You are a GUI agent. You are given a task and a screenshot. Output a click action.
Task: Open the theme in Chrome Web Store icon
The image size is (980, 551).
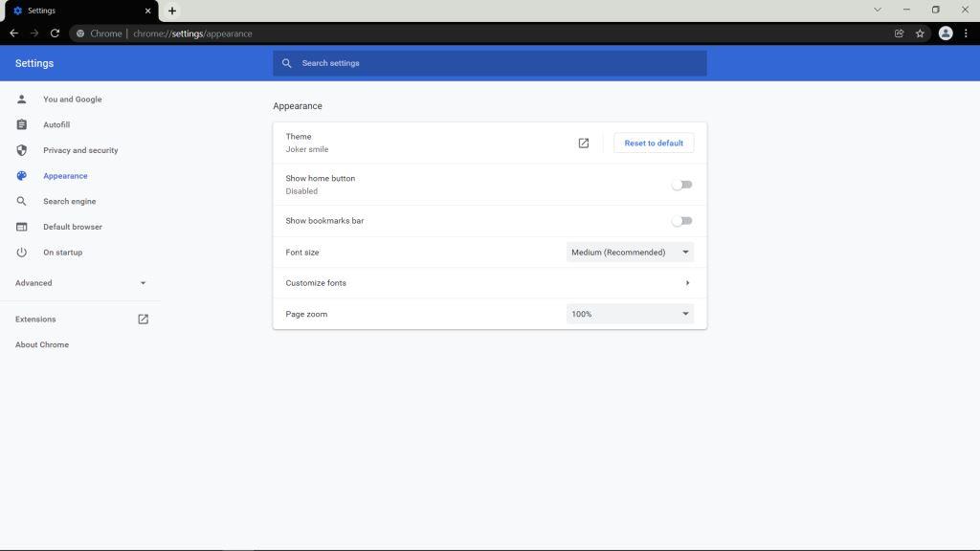583,143
